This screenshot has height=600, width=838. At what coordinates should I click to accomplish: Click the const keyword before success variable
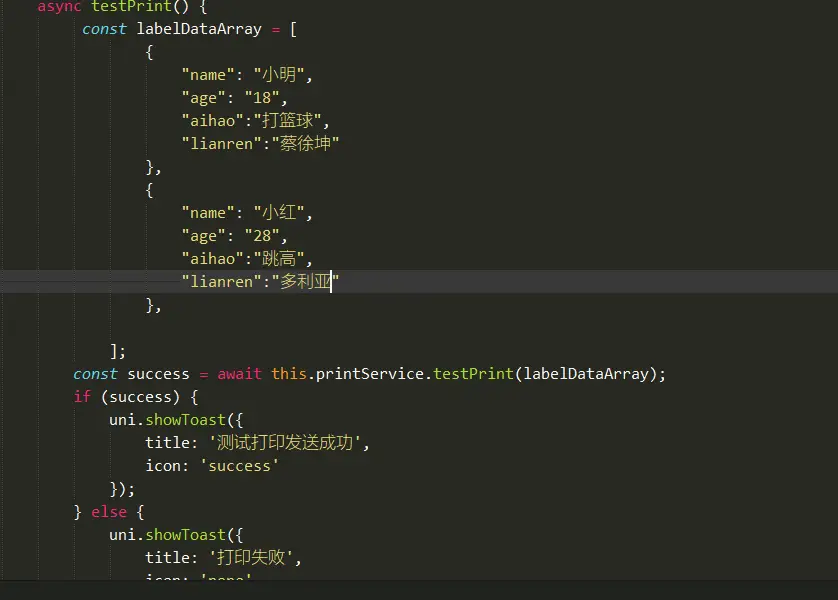click(x=95, y=374)
